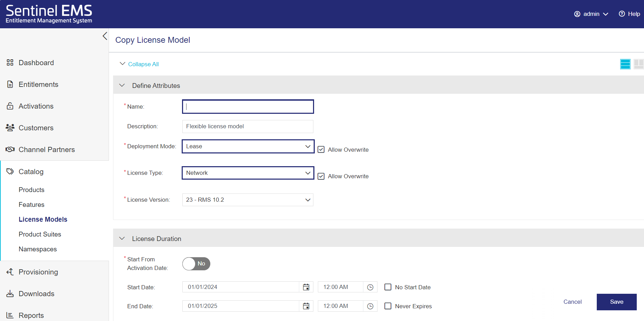Collapse the left sidebar with the arrow icon
Screen dimensions: 644x321
point(105,36)
